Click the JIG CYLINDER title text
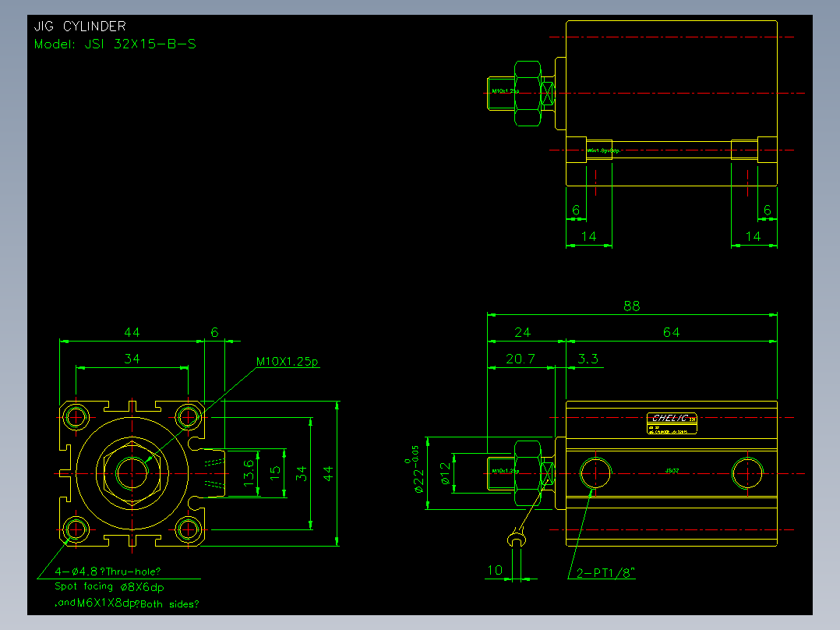 (x=79, y=27)
